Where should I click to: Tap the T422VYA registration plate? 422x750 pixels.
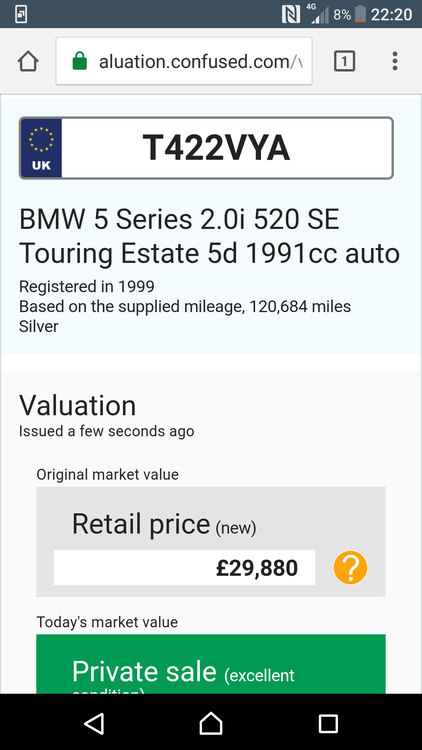pos(206,148)
